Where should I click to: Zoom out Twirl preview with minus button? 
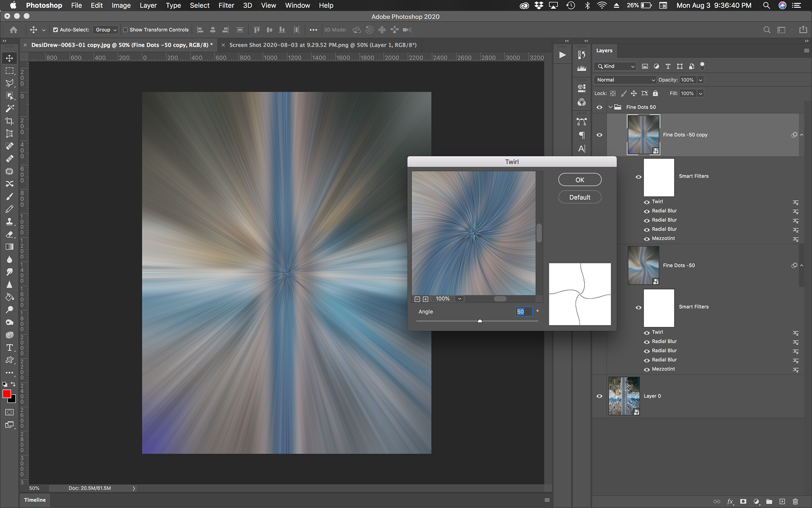point(417,299)
